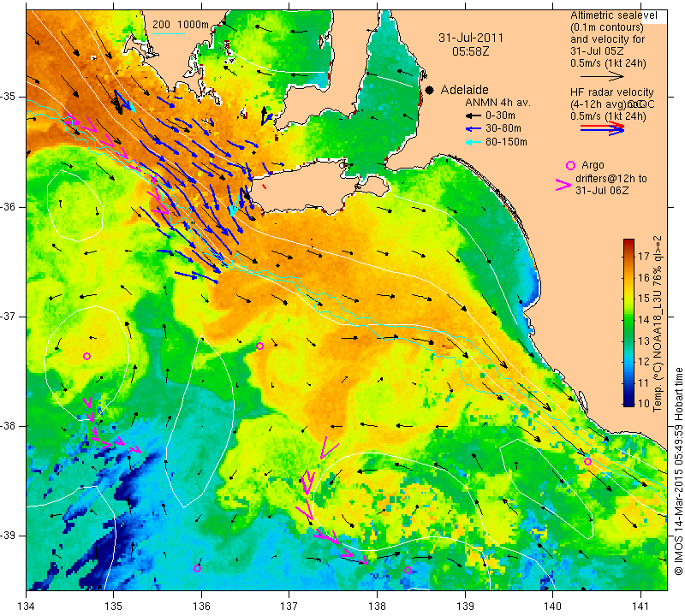This screenshot has height=616, width=685.
Task: Click the longitude axis label 134
Action: coord(27,607)
